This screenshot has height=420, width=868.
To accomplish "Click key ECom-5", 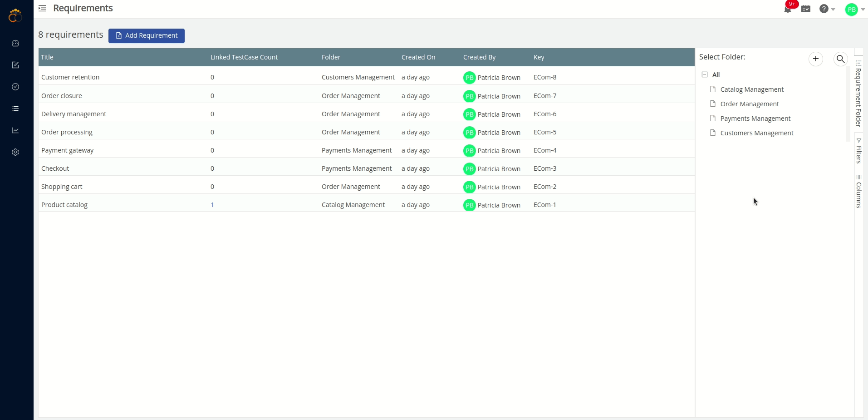I will tap(545, 132).
